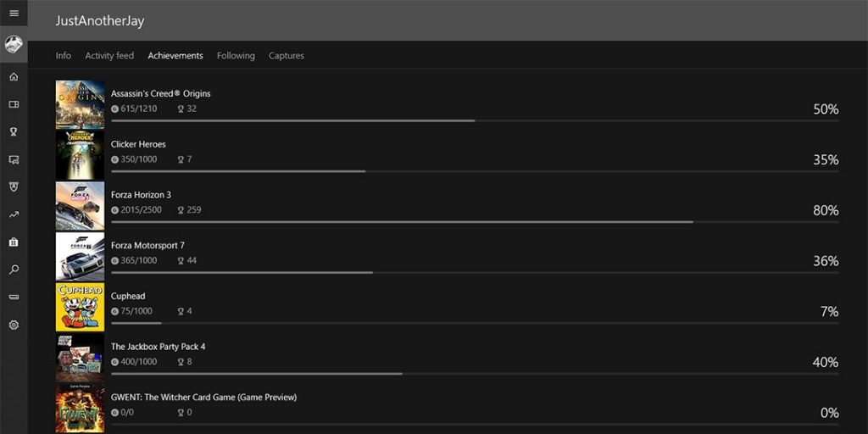Open Trending arrow icon in sidebar
This screenshot has height=434, width=868.
(x=14, y=214)
